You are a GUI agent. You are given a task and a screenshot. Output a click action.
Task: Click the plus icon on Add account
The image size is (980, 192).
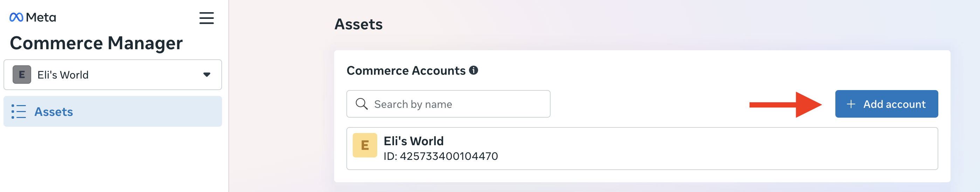[851, 104]
